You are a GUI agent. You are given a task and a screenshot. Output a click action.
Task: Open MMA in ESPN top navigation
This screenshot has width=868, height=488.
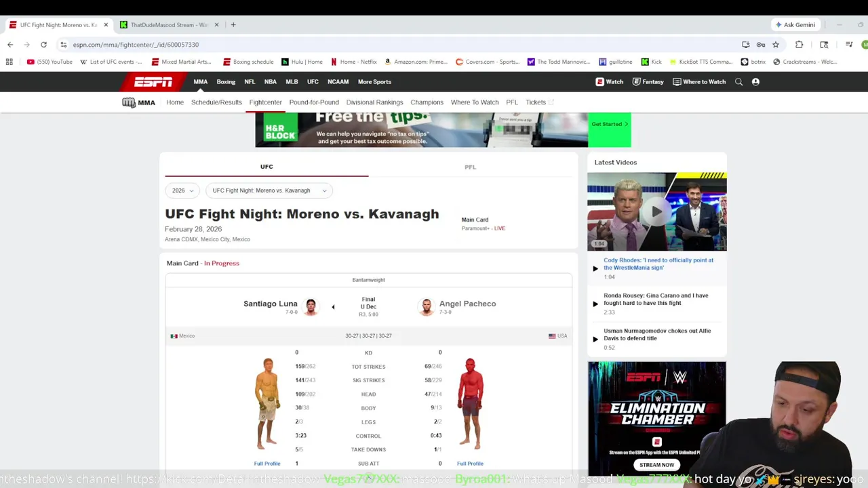click(x=201, y=82)
